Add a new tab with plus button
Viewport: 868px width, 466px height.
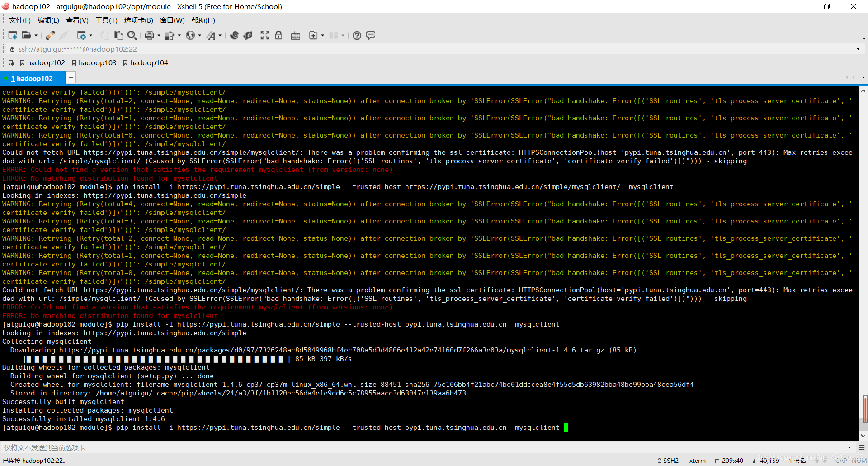tap(71, 77)
